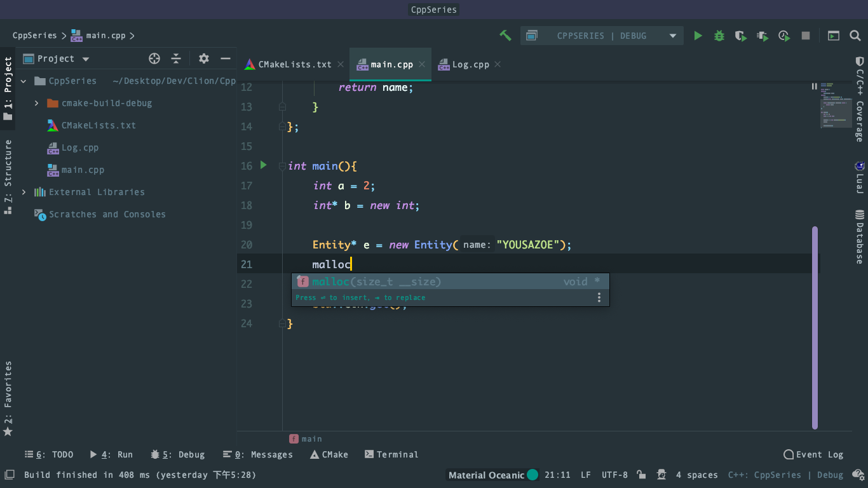Click the line:column 21:11 indicator
The width and height of the screenshot is (868, 488).
[557, 475]
